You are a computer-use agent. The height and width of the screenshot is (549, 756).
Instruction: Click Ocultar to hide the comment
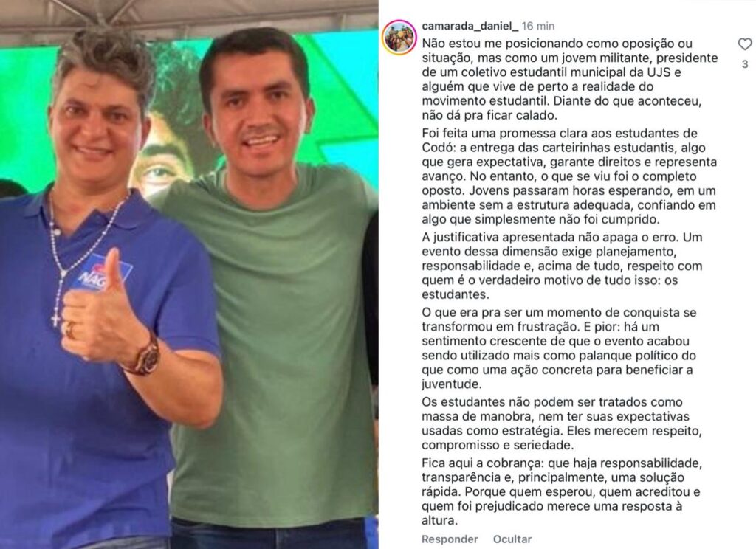512,539
